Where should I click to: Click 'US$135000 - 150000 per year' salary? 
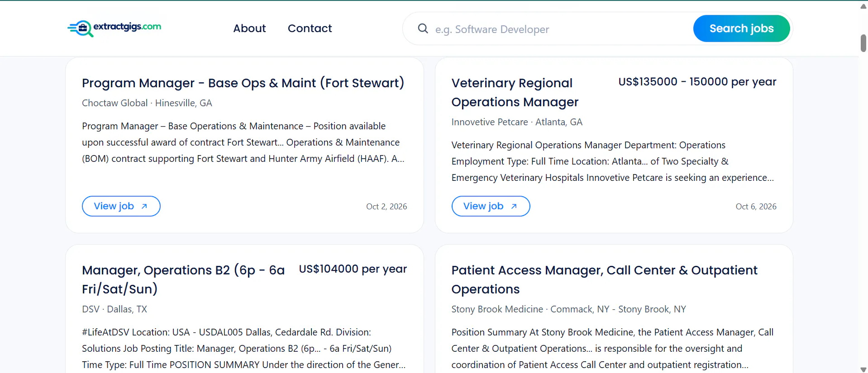(x=697, y=82)
